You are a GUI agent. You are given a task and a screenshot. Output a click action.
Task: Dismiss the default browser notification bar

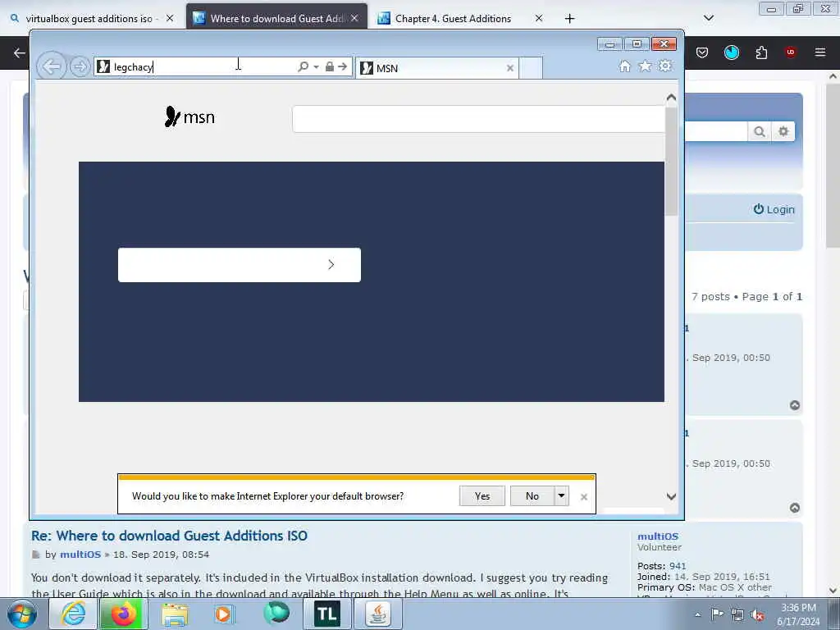pos(584,497)
